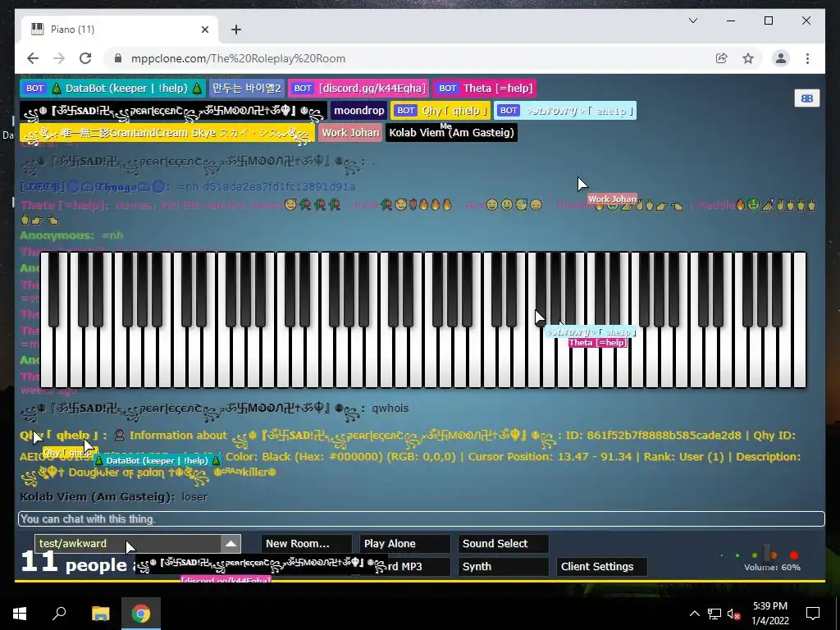Open the Chrome profile avatar
840x630 pixels.
click(781, 58)
